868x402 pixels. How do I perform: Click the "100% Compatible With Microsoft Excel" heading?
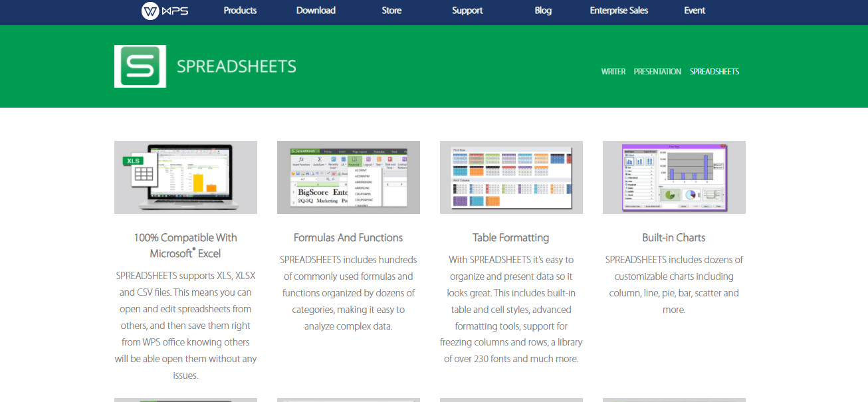click(185, 245)
